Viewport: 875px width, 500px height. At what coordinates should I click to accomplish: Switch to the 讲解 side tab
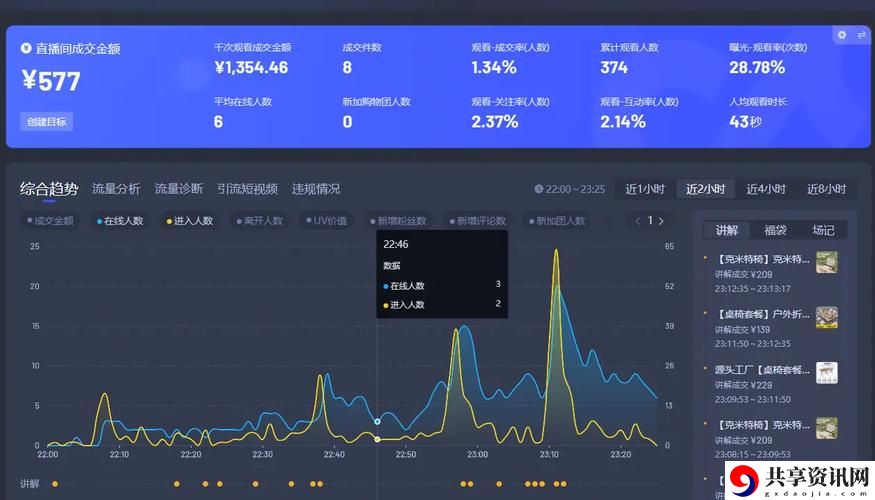[x=727, y=230]
